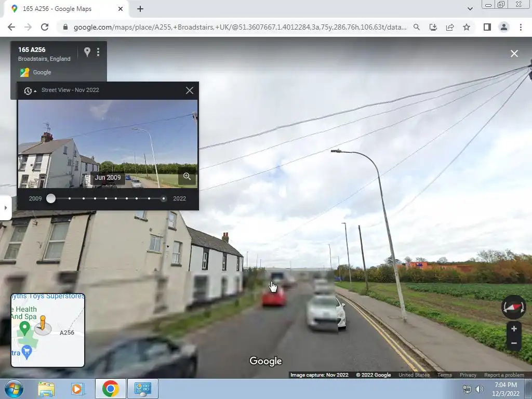Click the United States link
532x399 pixels.
coord(414,375)
